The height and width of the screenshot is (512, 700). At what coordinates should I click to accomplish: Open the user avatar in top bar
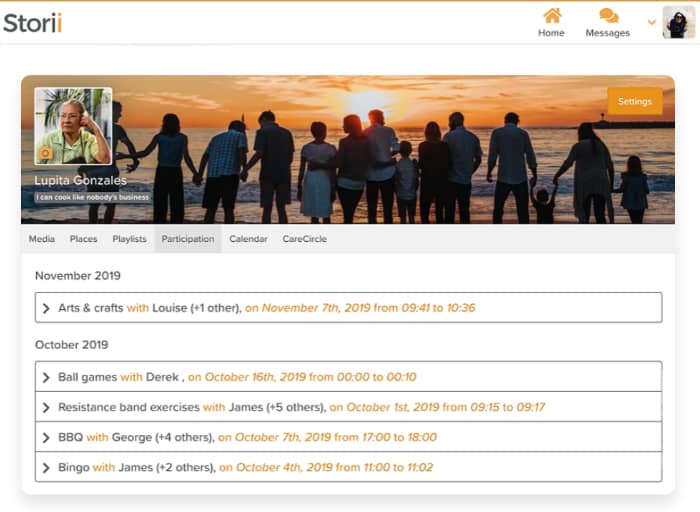[x=679, y=22]
